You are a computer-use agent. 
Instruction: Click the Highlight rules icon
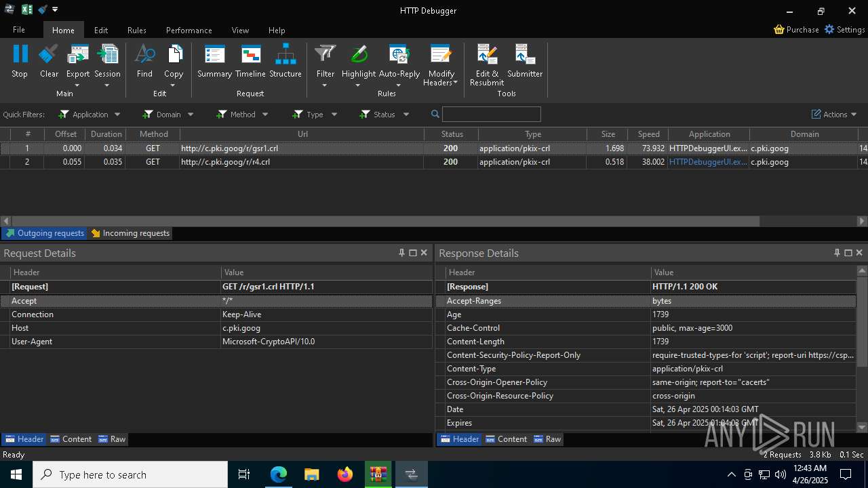[x=359, y=54]
